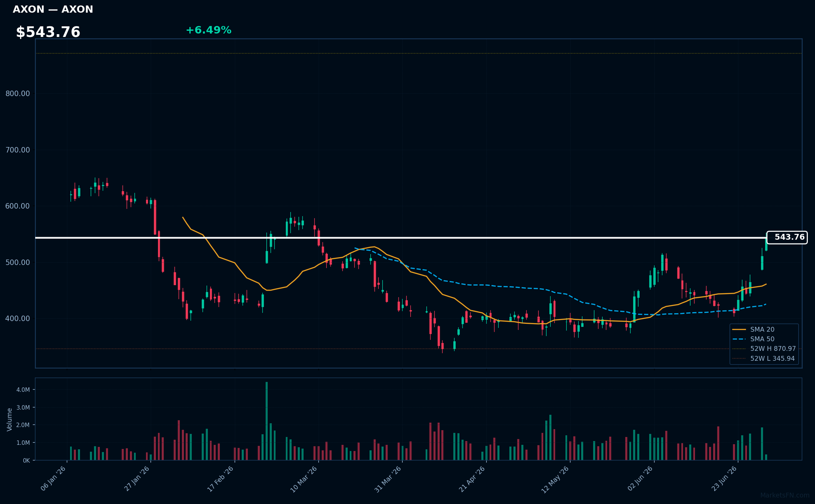Viewport: 815px width, 504px height.
Task: Click the 10 Mar '26 date label
Action: [x=304, y=479]
